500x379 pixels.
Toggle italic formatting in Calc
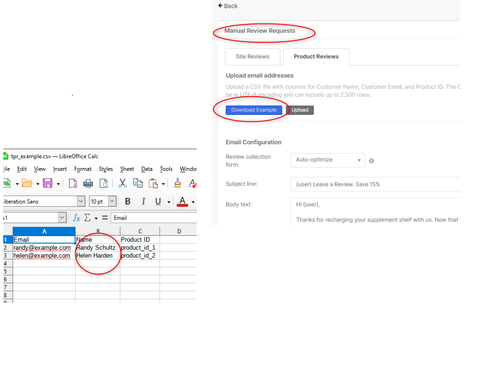pos(143,201)
